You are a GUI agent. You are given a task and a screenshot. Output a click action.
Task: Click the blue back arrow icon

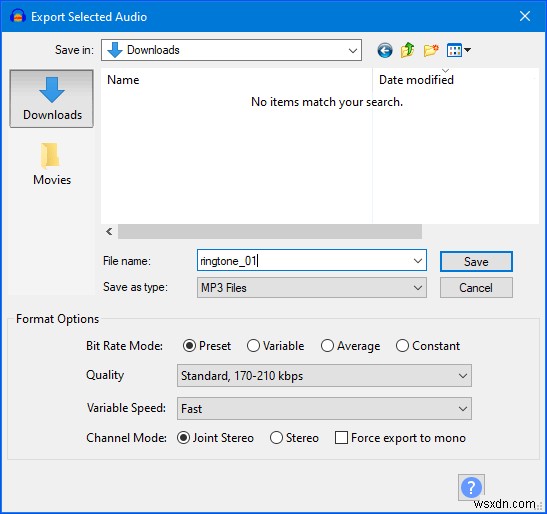click(385, 51)
